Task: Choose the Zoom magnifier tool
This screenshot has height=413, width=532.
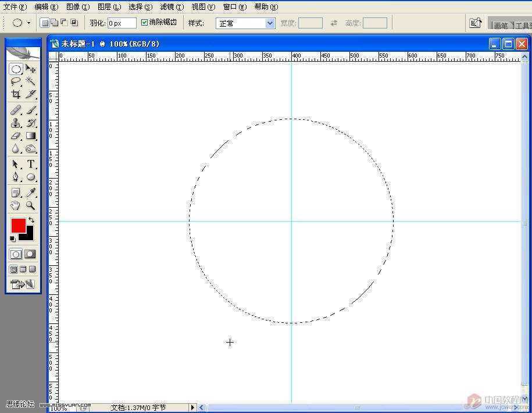Action: tap(31, 205)
